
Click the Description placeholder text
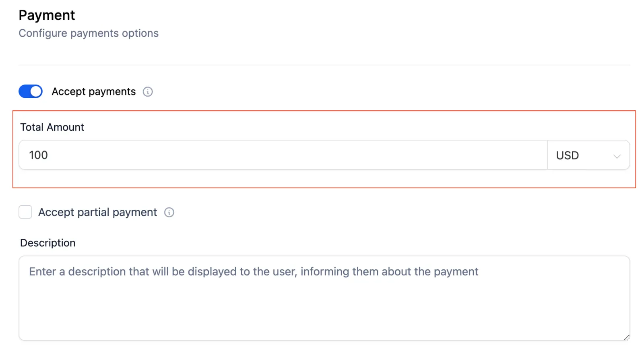click(254, 271)
